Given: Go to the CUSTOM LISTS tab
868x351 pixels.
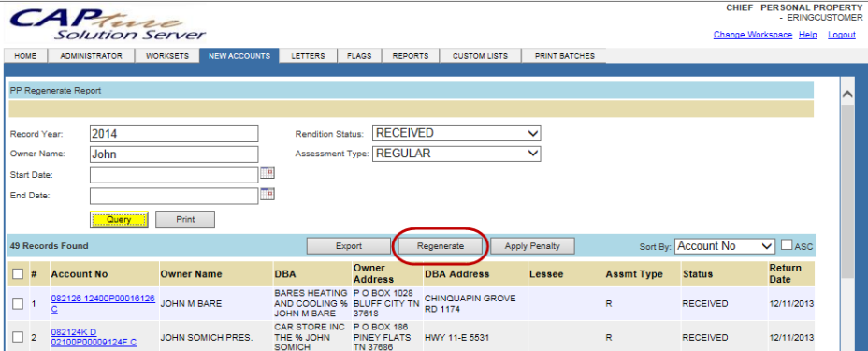Looking at the screenshot, I should pyautogui.click(x=481, y=56).
